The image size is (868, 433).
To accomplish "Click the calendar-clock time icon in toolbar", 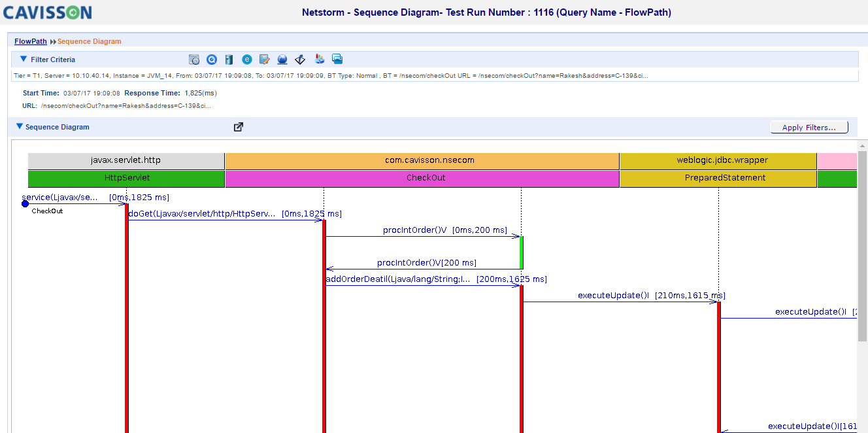I will pyautogui.click(x=194, y=60).
